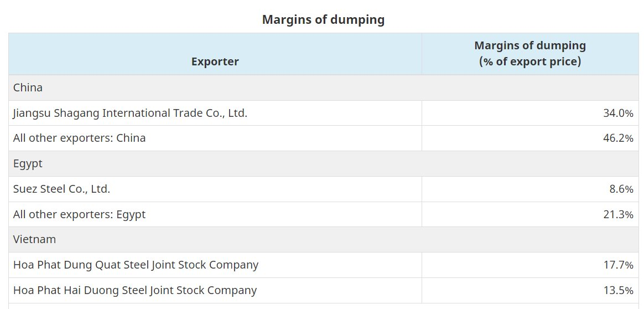Click the "(% of export price)" header line
The image size is (644, 309).
530,61
